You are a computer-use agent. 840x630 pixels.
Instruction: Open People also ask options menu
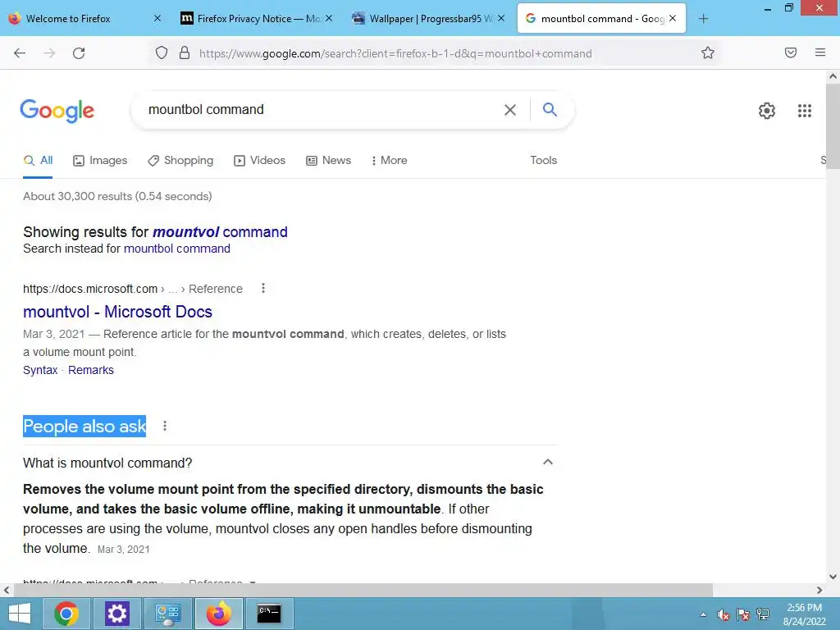pos(165,426)
